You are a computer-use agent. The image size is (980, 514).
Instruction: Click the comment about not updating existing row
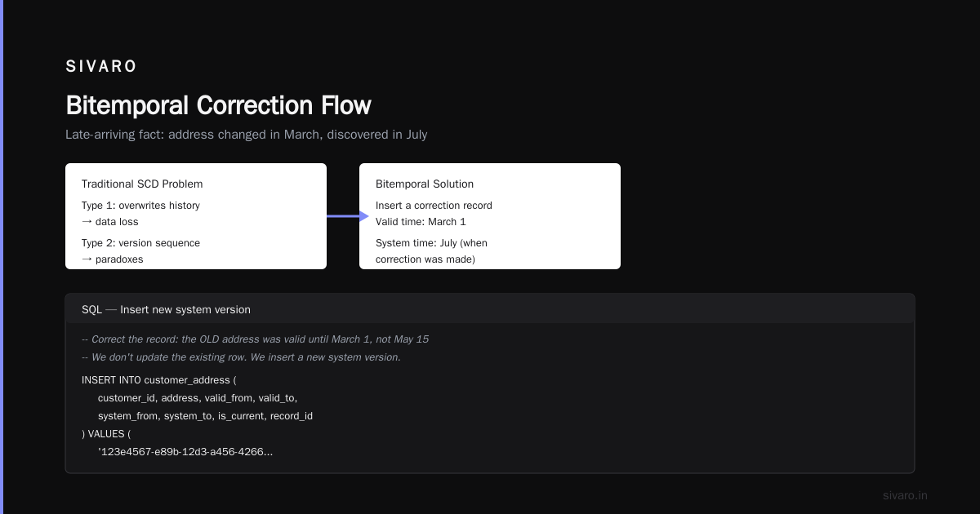click(x=241, y=357)
